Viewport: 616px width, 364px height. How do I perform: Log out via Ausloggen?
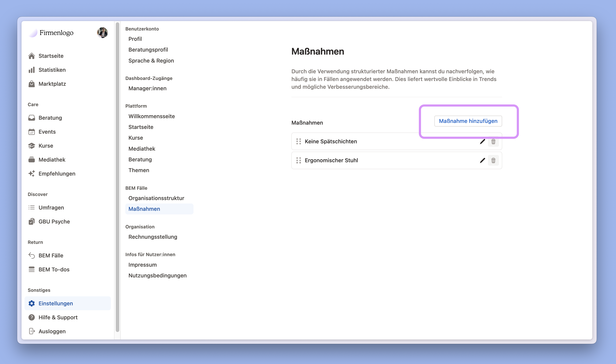(52, 331)
